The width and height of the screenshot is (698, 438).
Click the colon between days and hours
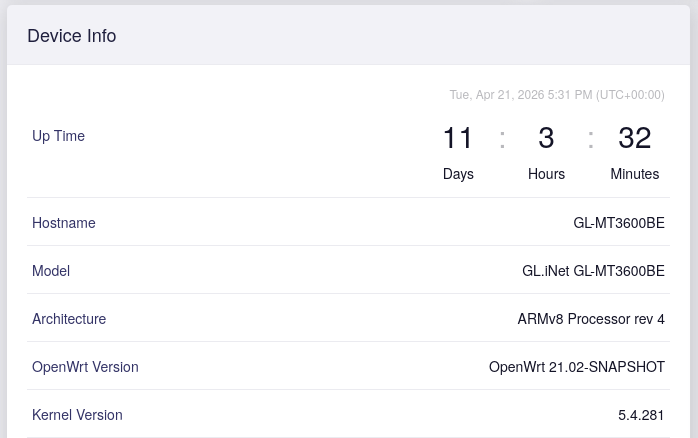click(502, 138)
